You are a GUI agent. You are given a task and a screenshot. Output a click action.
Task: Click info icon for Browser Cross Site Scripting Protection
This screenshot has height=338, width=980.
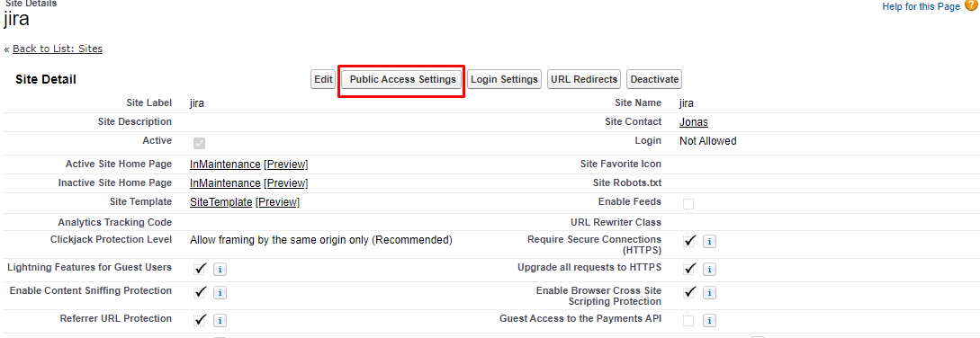pyautogui.click(x=709, y=292)
